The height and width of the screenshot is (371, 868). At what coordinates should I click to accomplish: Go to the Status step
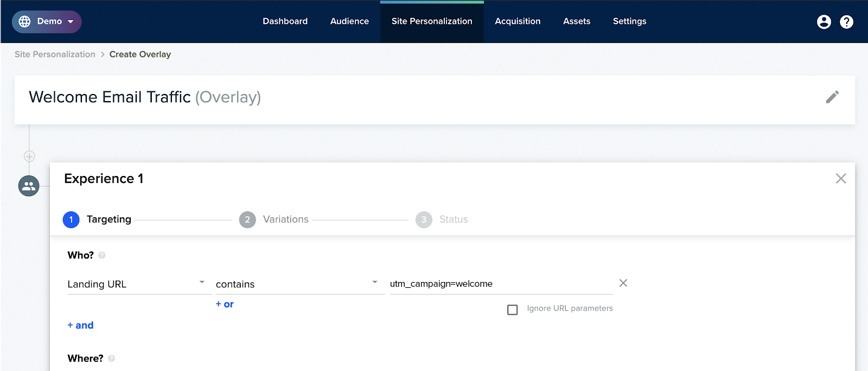(442, 219)
